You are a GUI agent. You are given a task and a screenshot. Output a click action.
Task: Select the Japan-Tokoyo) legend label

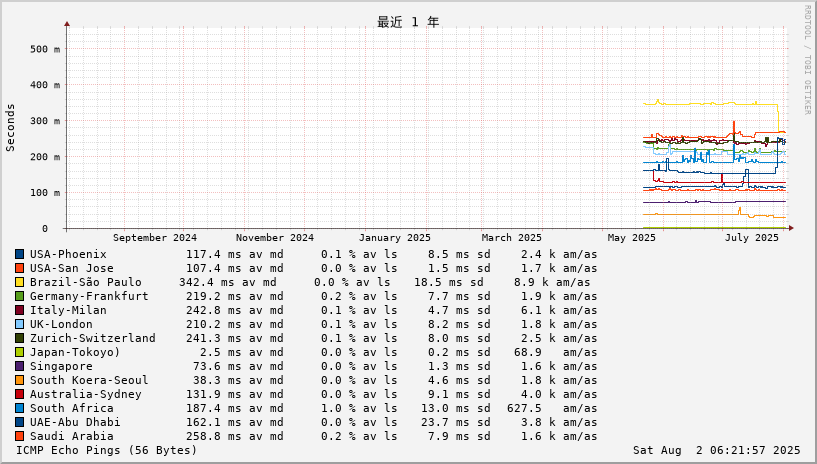pos(75,353)
